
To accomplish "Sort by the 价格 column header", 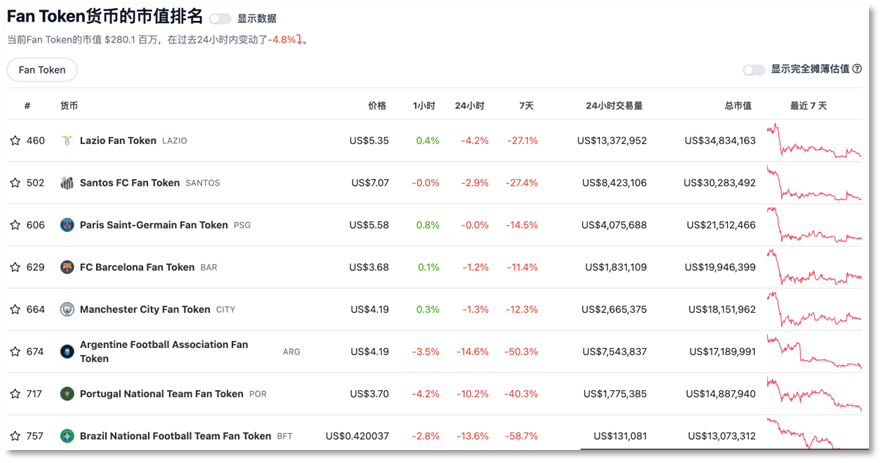I will coord(377,106).
